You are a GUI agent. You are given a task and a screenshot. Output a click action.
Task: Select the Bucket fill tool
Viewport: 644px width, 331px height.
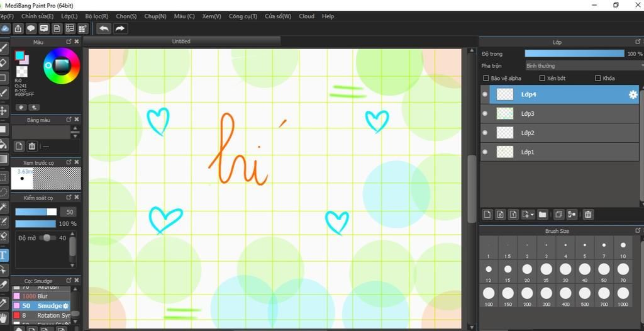[4, 144]
